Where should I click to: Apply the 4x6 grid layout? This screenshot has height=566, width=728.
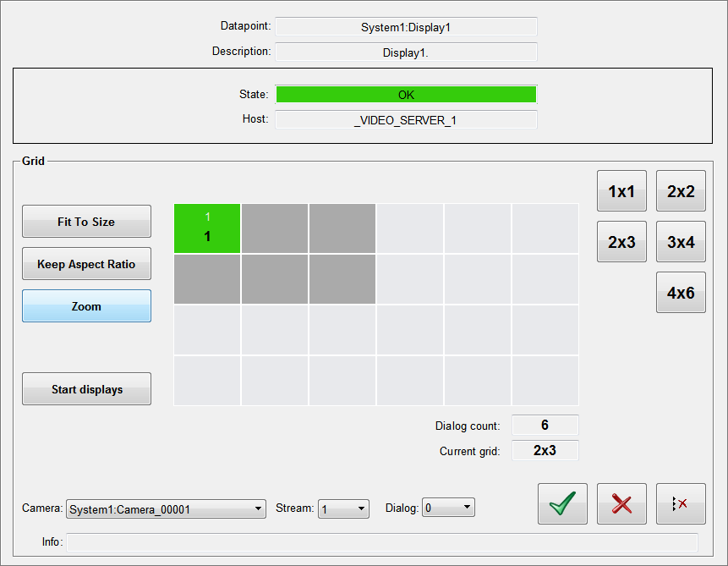point(681,293)
